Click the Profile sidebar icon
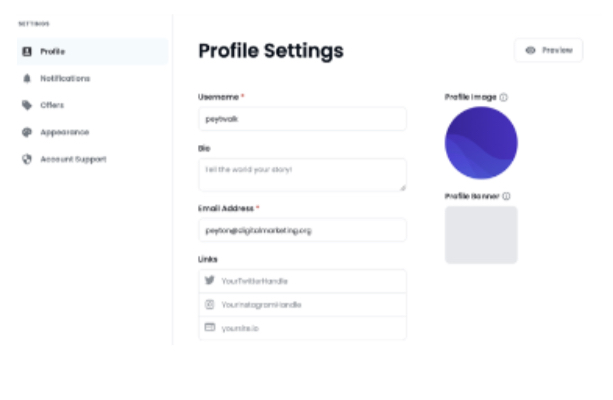Image resolution: width=613 pixels, height=400 pixels. (x=27, y=51)
